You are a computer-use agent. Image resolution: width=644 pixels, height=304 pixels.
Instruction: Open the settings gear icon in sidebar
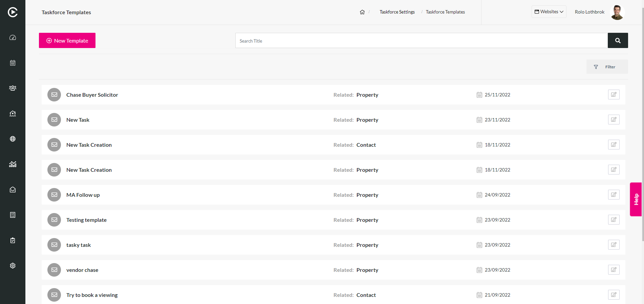tap(13, 266)
